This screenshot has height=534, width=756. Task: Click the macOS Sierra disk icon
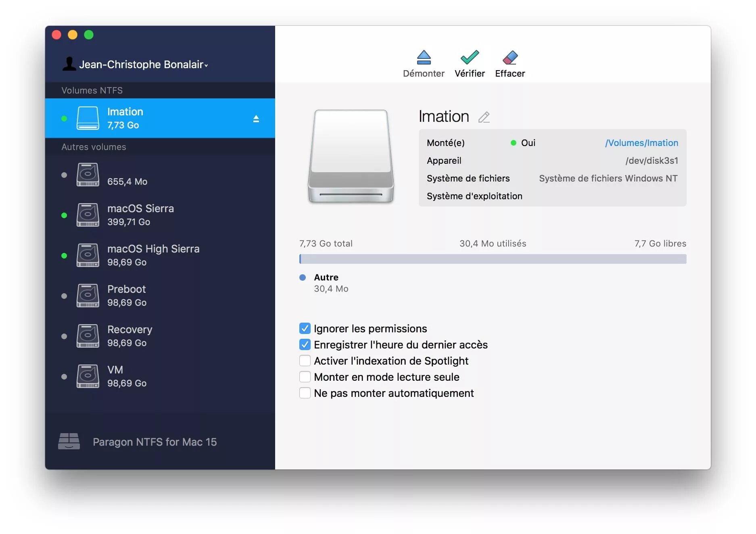pos(88,215)
